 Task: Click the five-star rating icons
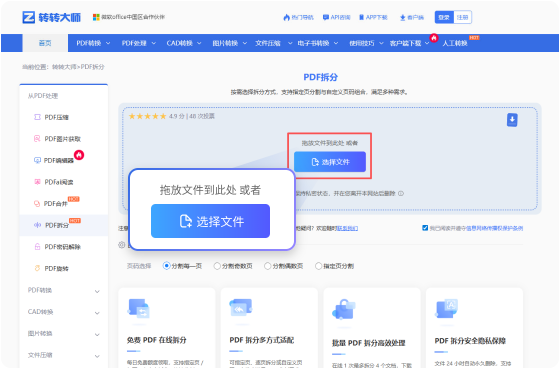pyautogui.click(x=148, y=116)
